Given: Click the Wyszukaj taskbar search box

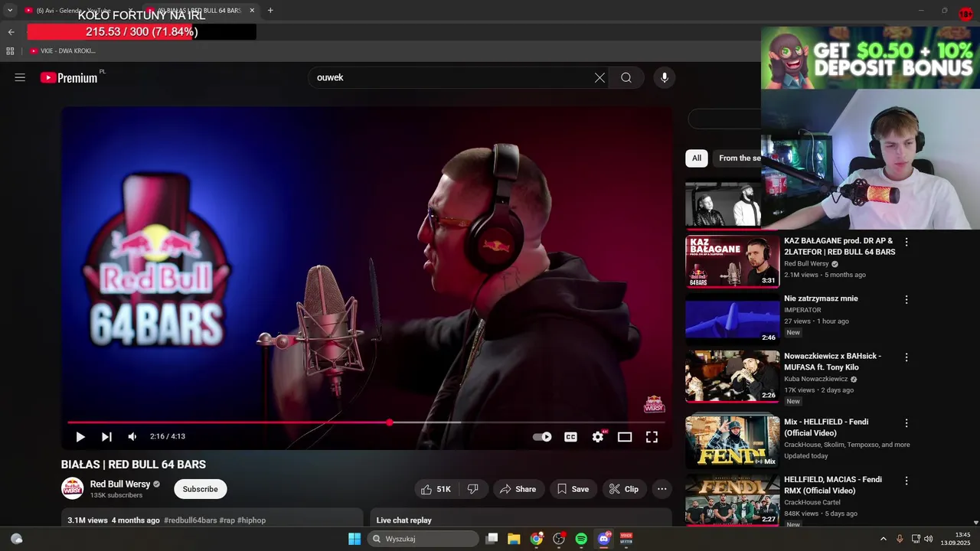Looking at the screenshot, I should click(x=423, y=539).
